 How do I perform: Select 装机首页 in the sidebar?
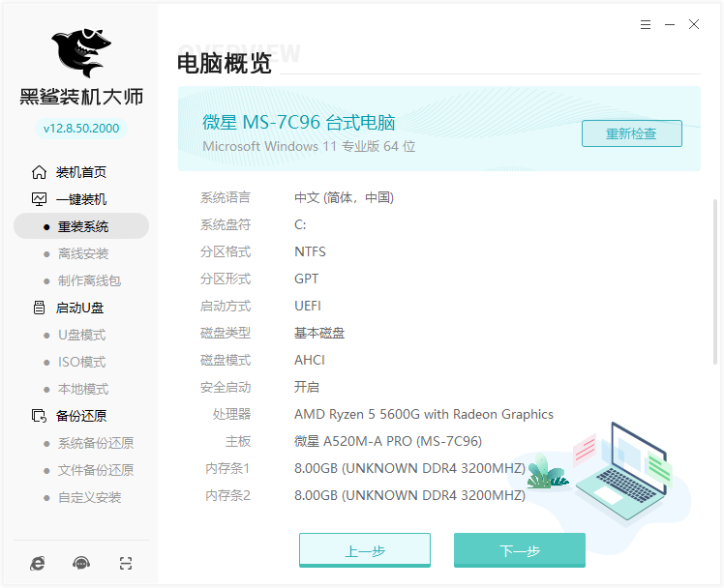81,172
